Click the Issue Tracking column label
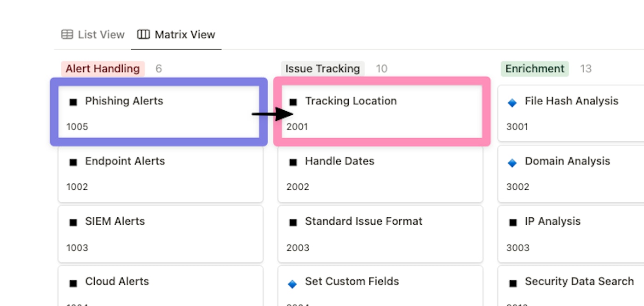This screenshot has height=306, width=644. 322,68
